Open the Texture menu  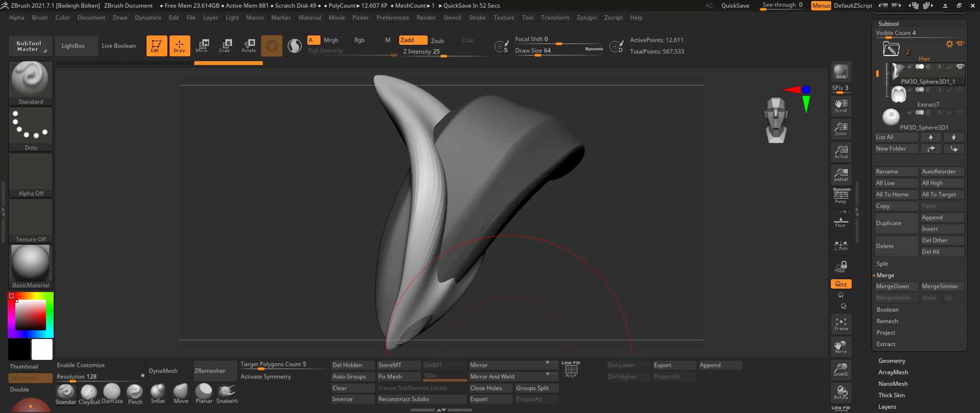pyautogui.click(x=504, y=18)
